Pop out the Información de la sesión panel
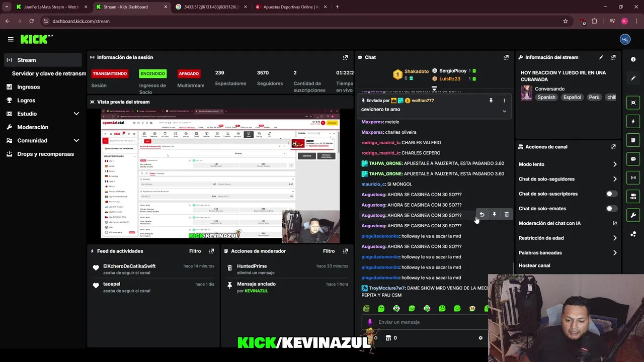Image resolution: width=644 pixels, height=362 pixels. (x=345, y=57)
